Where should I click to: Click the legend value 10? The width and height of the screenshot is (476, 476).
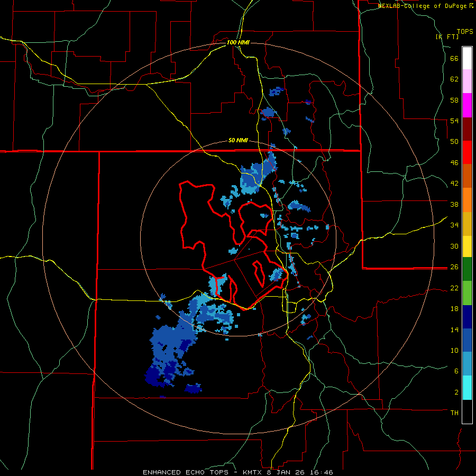(454, 350)
